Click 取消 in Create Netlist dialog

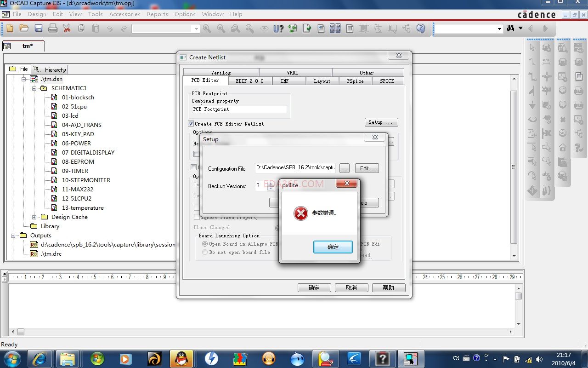click(351, 287)
